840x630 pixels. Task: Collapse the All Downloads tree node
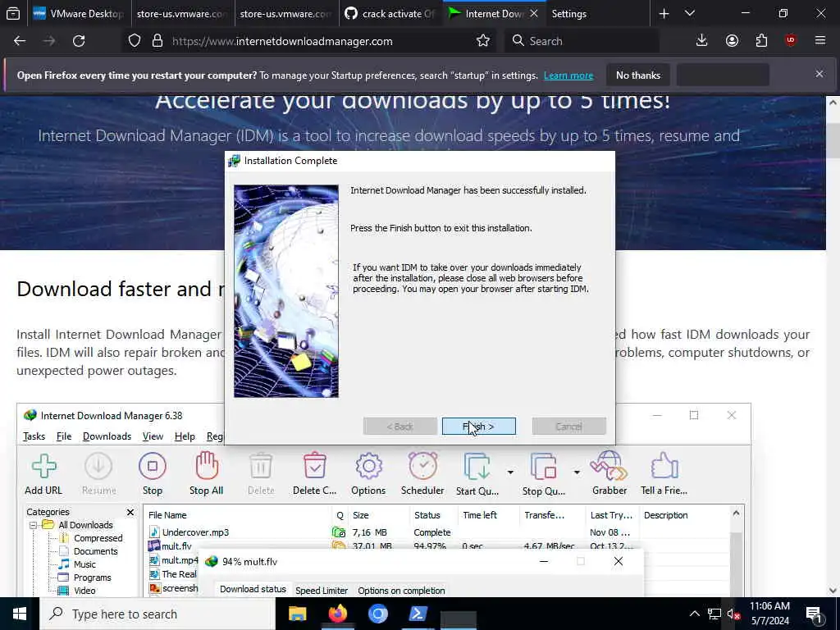(33, 525)
